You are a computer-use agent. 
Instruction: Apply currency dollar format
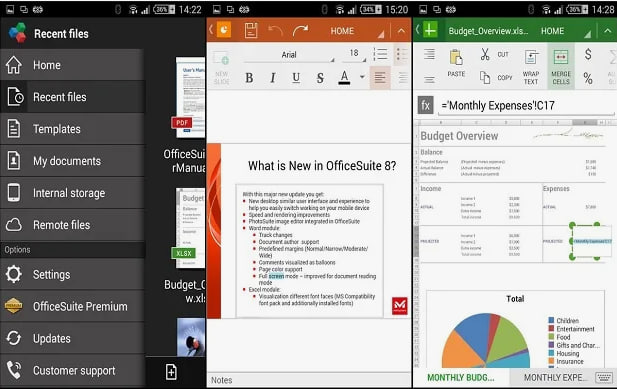[588, 54]
